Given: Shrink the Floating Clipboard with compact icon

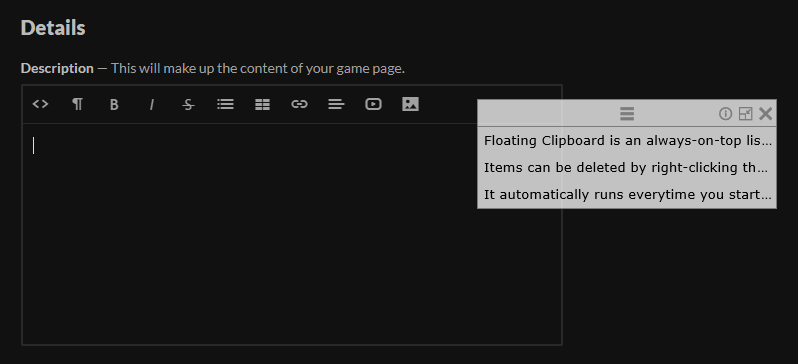Looking at the screenshot, I should click(745, 114).
